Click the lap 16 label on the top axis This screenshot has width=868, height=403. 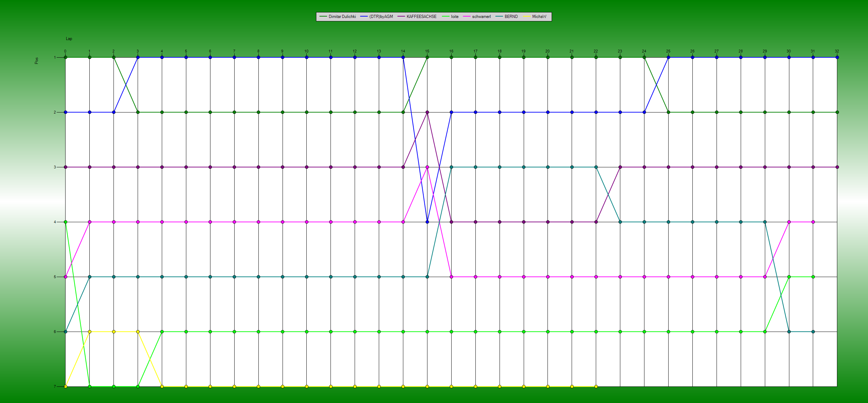[451, 51]
